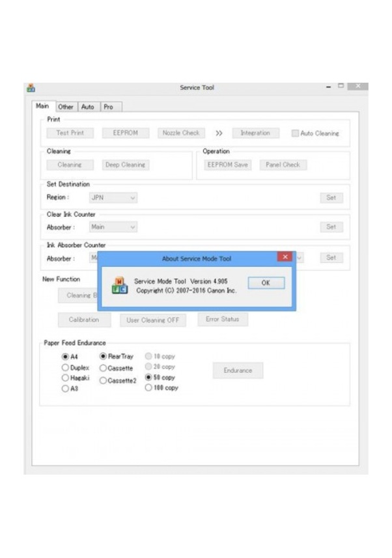Expand the Clear Ink Counter Absorber dropdown
The image size is (392, 558).
tap(113, 227)
